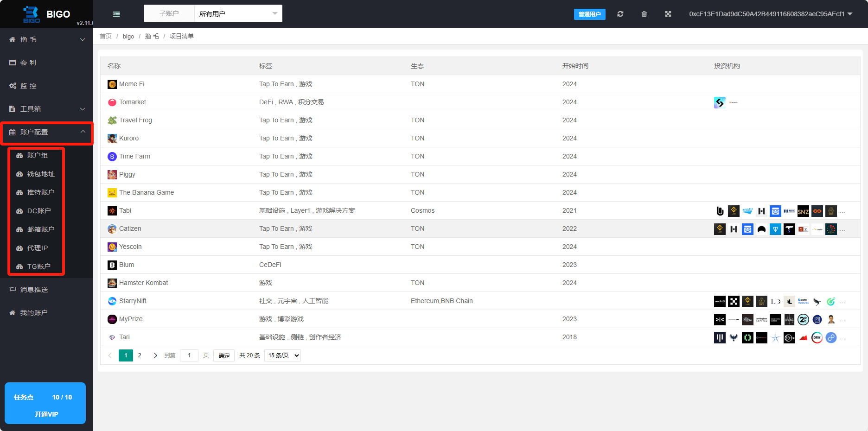Click the Tabi project icon
Screen dimensions: 868x431
pyautogui.click(x=112, y=211)
